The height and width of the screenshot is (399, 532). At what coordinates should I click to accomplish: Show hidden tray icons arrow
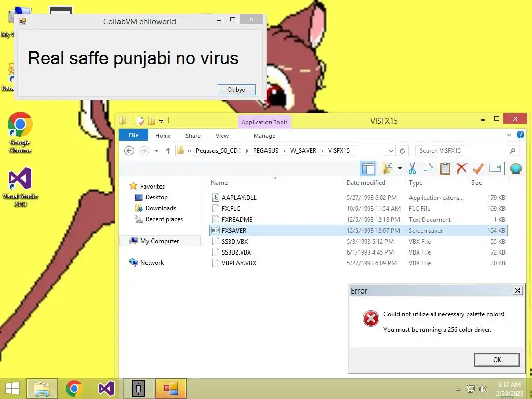[x=458, y=389]
